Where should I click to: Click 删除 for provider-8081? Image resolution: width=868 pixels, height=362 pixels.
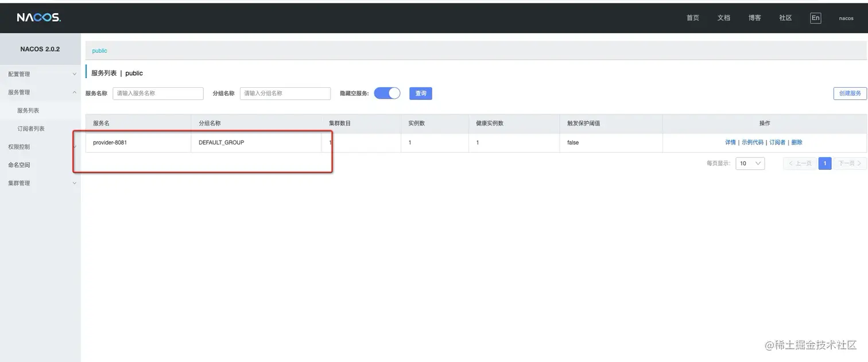tap(797, 142)
